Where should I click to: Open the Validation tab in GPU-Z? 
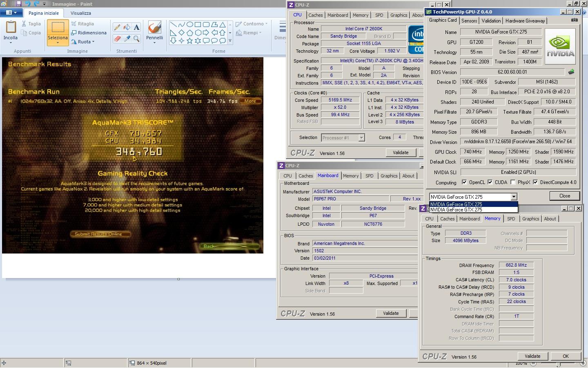point(491,20)
